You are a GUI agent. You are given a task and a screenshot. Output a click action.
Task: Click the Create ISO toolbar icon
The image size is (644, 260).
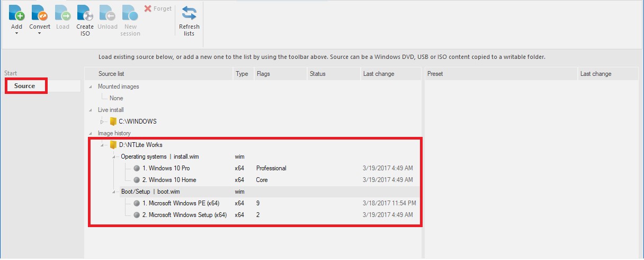(85, 13)
